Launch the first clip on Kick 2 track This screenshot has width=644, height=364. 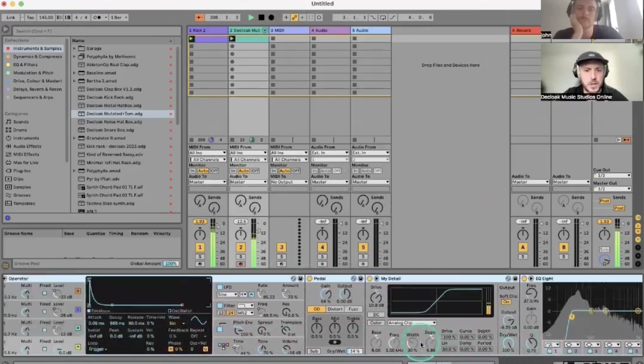click(x=192, y=38)
